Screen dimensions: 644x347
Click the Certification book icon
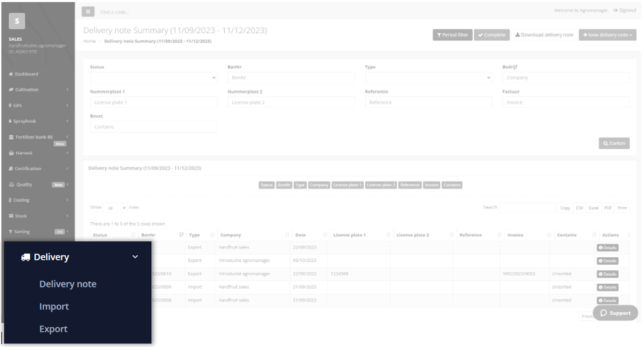point(11,169)
